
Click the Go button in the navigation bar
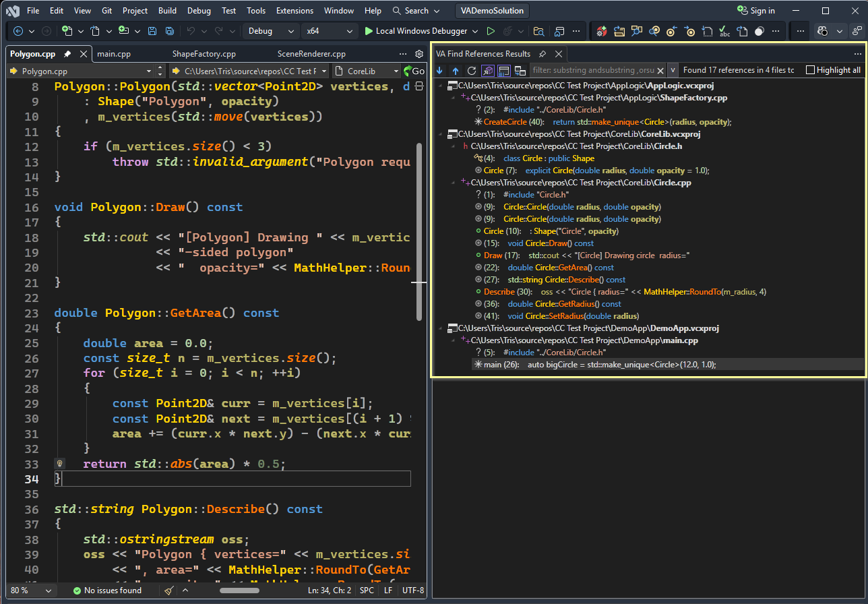click(413, 71)
